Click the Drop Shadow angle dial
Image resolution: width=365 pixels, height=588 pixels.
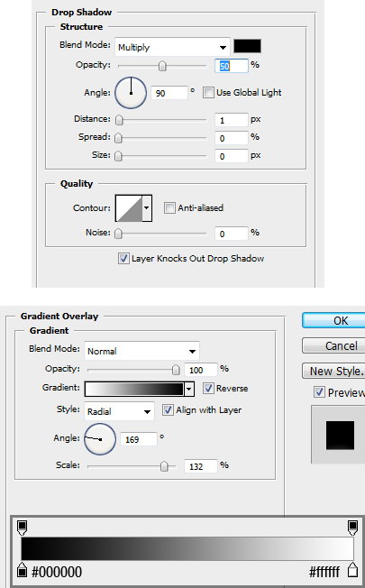131,93
